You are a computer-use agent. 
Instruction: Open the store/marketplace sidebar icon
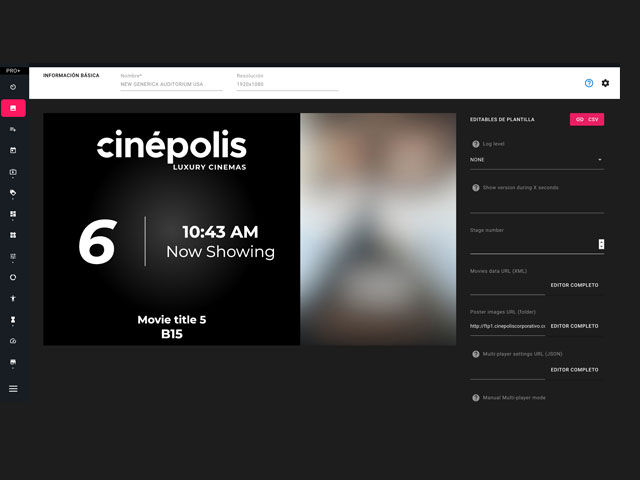click(x=13, y=362)
